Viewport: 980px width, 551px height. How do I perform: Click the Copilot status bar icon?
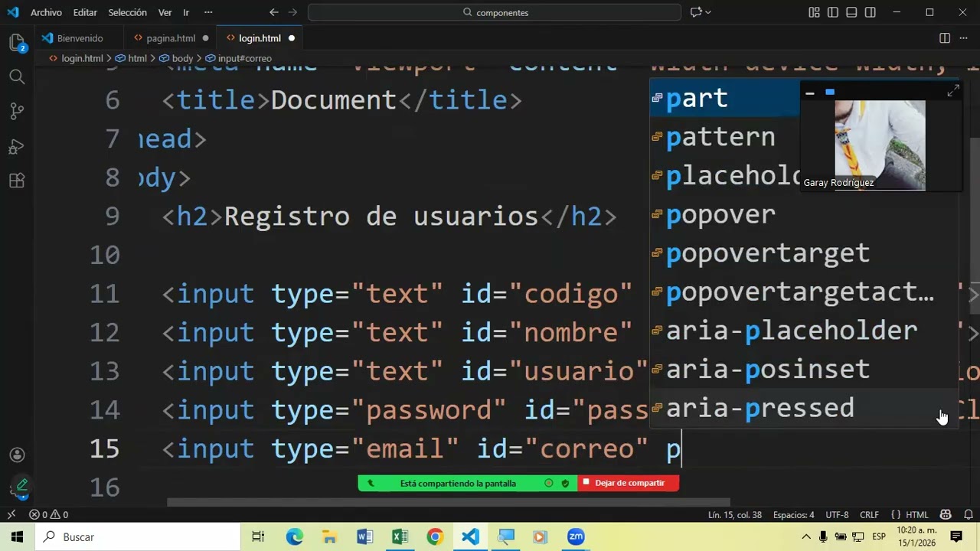946,515
